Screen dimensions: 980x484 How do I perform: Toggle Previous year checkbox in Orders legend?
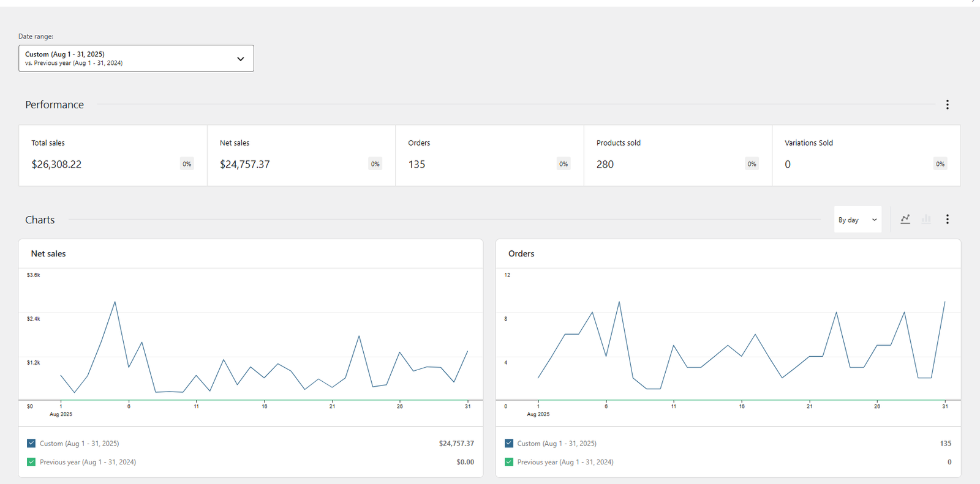[x=509, y=462]
